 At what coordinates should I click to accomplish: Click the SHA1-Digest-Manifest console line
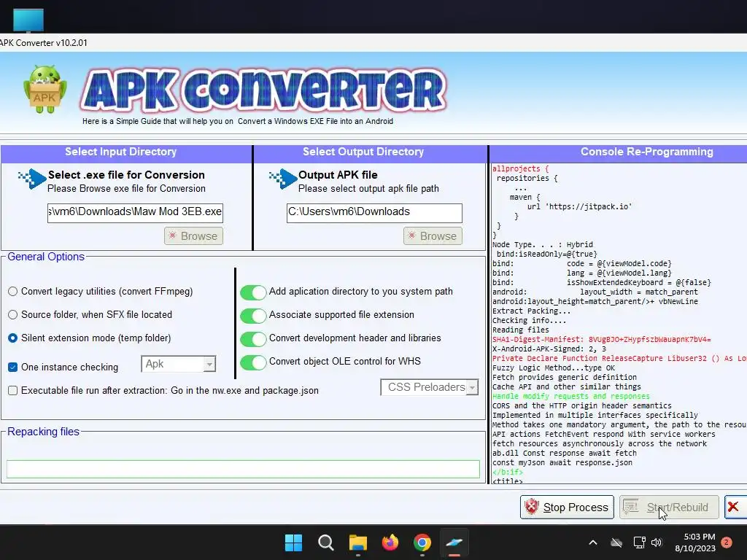coord(601,340)
